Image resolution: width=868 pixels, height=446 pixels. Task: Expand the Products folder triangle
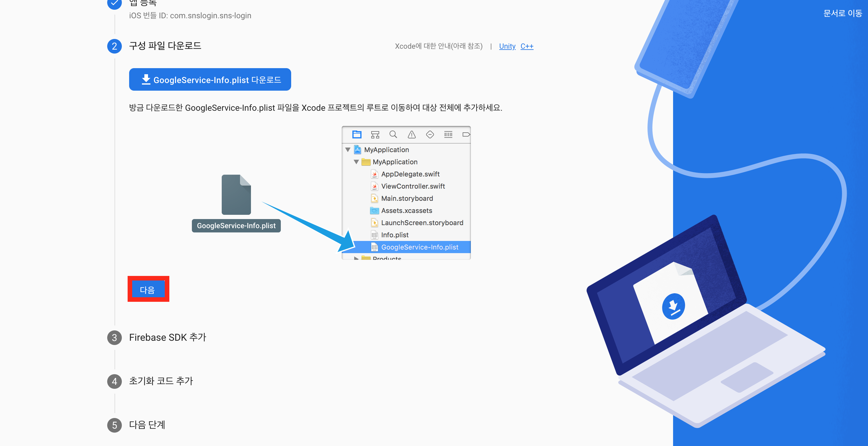click(x=356, y=258)
